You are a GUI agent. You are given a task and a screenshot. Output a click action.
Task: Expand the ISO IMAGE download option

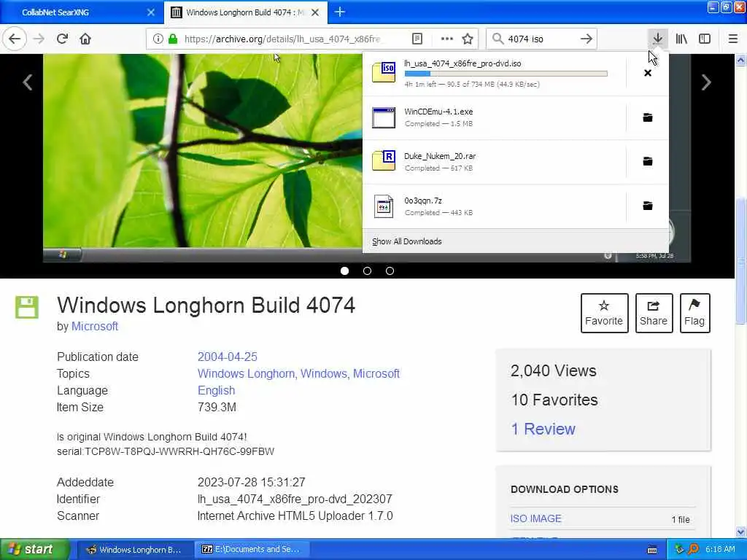(x=536, y=518)
